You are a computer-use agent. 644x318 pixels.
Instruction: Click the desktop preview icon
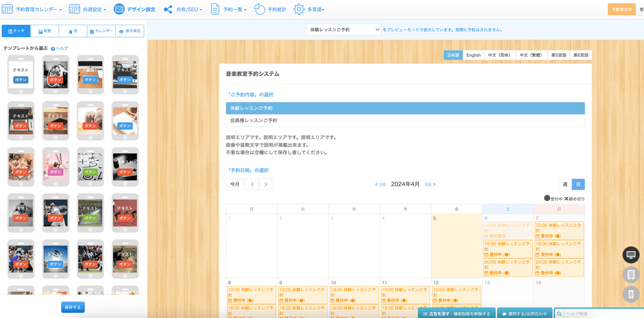pyautogui.click(x=631, y=255)
